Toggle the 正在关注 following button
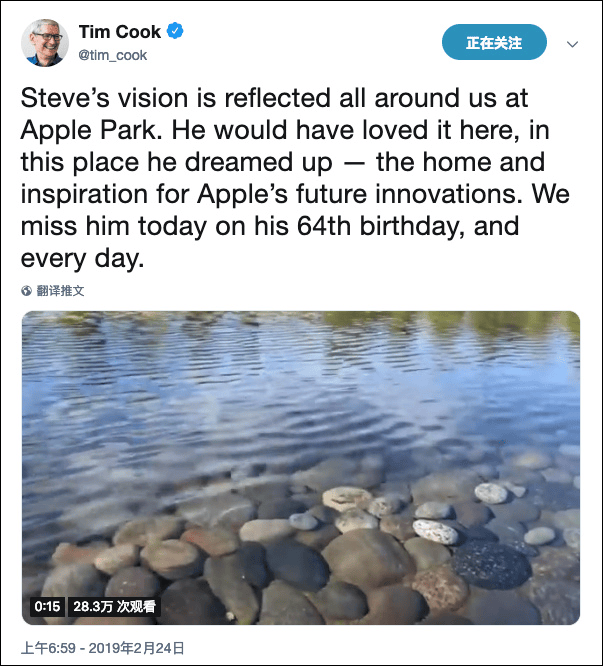This screenshot has height=666, width=603. tap(494, 43)
